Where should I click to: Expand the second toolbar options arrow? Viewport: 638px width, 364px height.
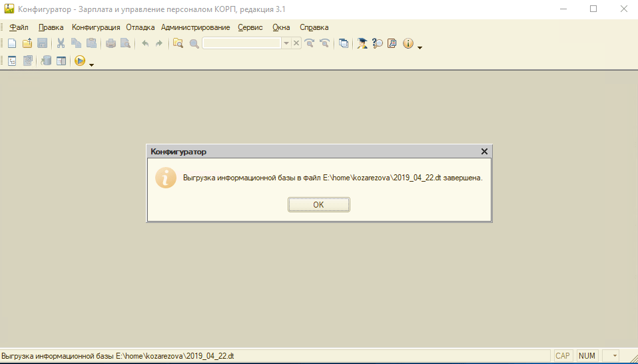coord(91,65)
